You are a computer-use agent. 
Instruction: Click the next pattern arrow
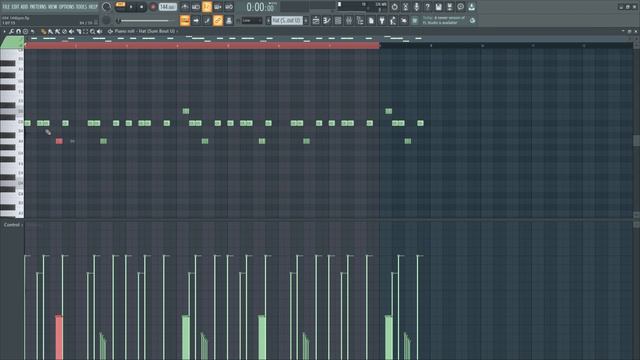click(x=306, y=20)
